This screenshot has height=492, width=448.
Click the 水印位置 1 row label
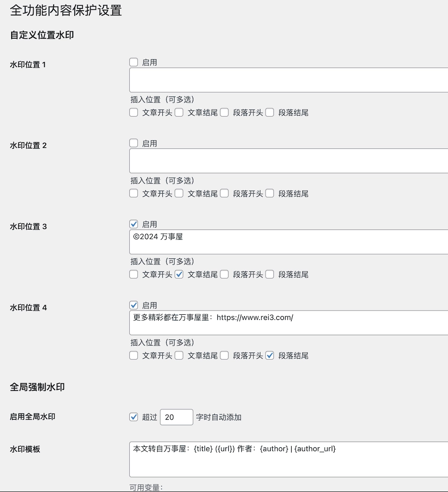coord(28,65)
